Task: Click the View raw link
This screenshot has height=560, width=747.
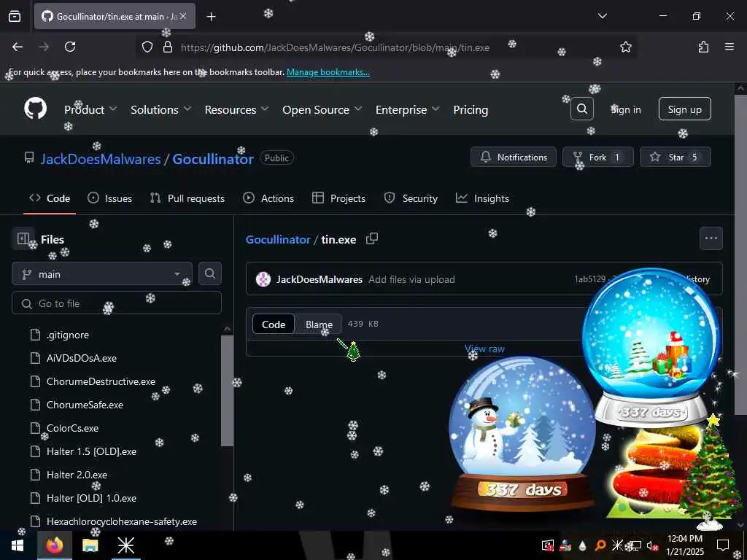Action: 484,349
